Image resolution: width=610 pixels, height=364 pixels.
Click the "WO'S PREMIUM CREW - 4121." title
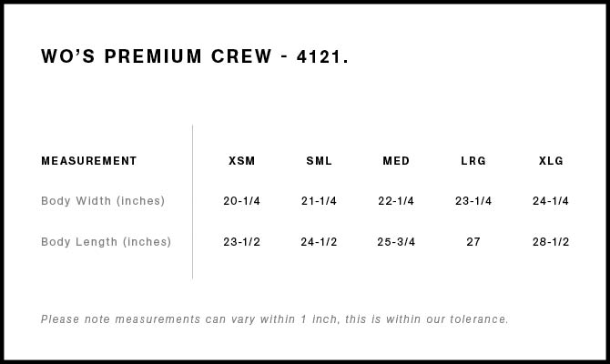tap(195, 56)
